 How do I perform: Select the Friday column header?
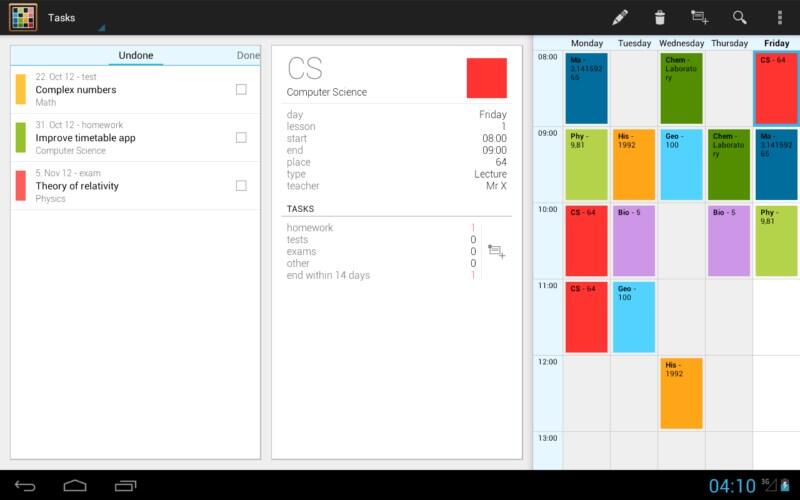tap(776, 43)
